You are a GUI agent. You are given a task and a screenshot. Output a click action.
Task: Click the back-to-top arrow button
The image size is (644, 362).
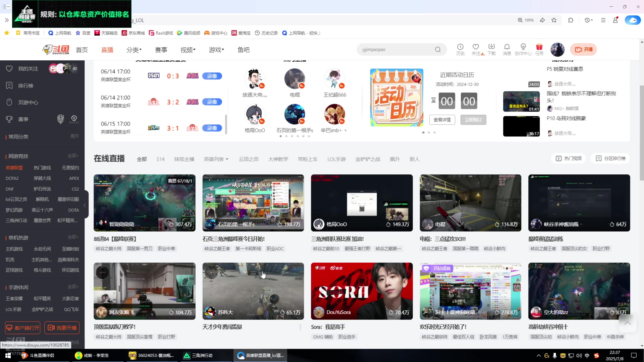tap(628, 323)
